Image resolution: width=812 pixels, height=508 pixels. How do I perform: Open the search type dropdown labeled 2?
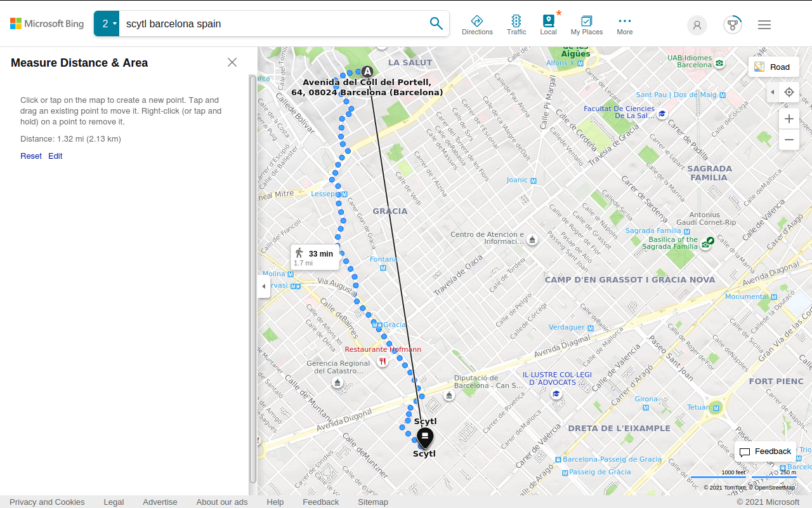coord(107,24)
